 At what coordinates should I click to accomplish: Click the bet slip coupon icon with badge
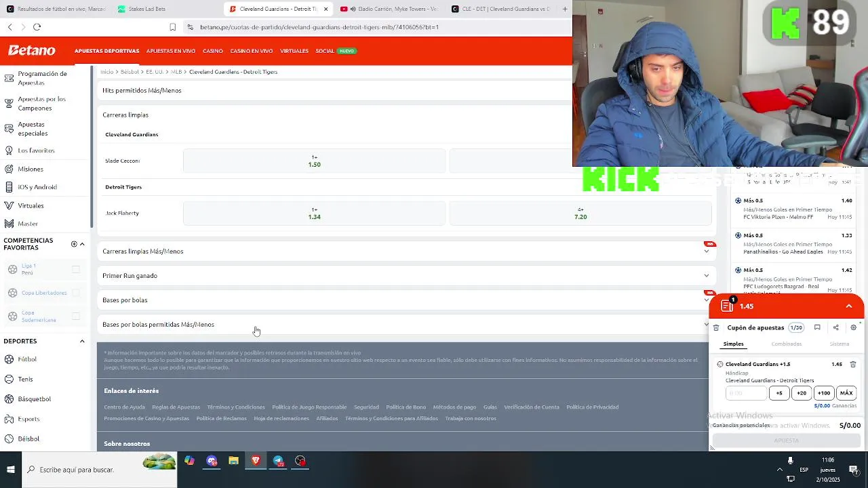728,305
